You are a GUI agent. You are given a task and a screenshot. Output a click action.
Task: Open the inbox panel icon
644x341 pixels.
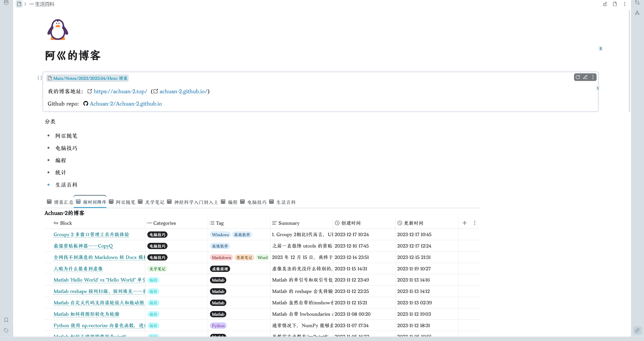click(6, 2)
